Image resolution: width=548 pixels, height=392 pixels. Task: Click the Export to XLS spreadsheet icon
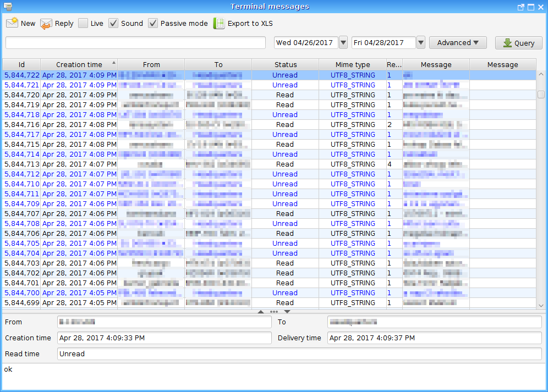point(219,23)
